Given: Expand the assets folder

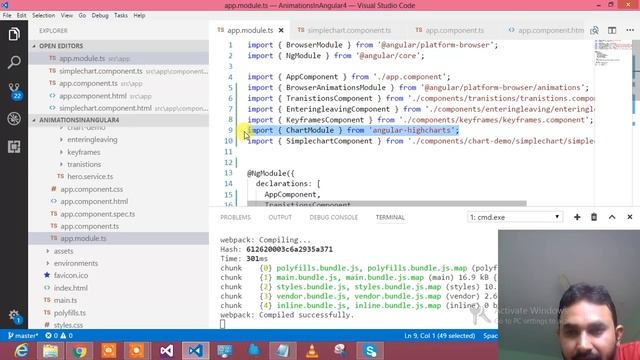Looking at the screenshot, I should pos(48,251).
